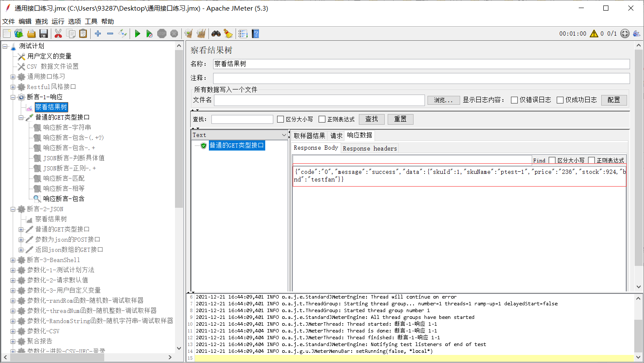
Task: Collapse the 断言-1-响应 thread group
Action: pos(13,97)
